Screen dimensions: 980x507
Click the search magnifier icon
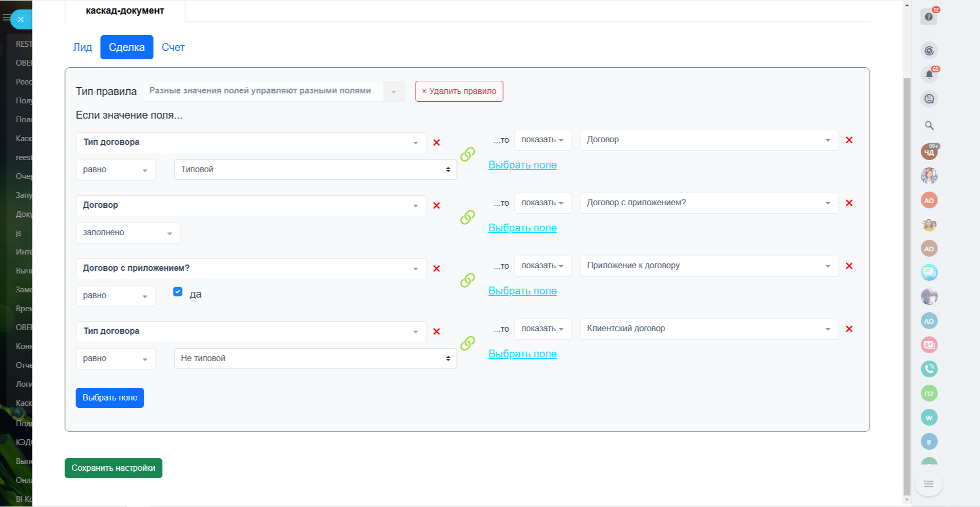point(929,125)
